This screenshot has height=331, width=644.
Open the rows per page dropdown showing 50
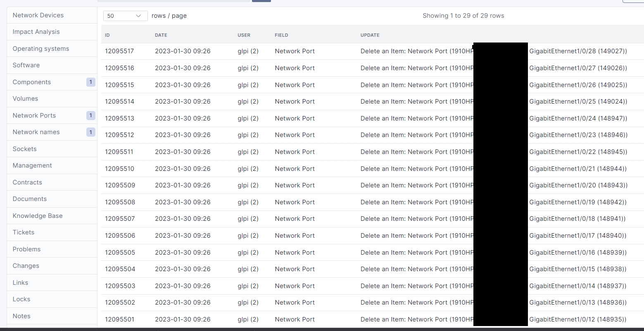pos(125,16)
